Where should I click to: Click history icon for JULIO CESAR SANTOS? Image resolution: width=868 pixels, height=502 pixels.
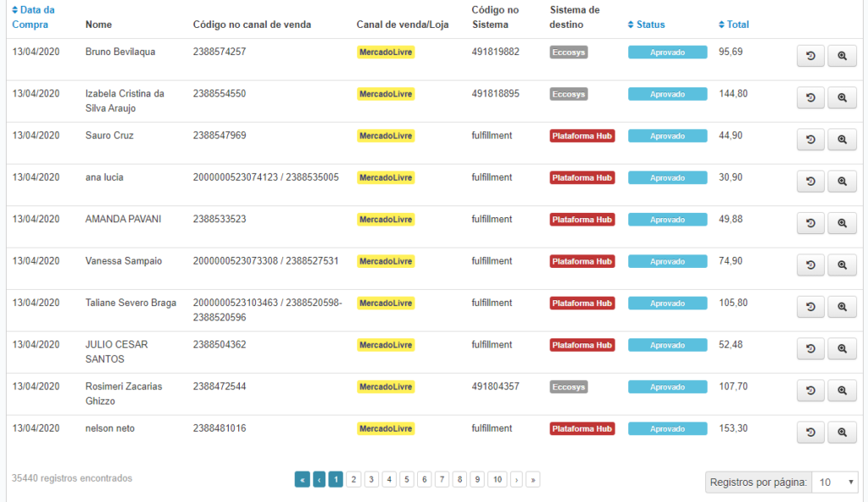(810, 349)
